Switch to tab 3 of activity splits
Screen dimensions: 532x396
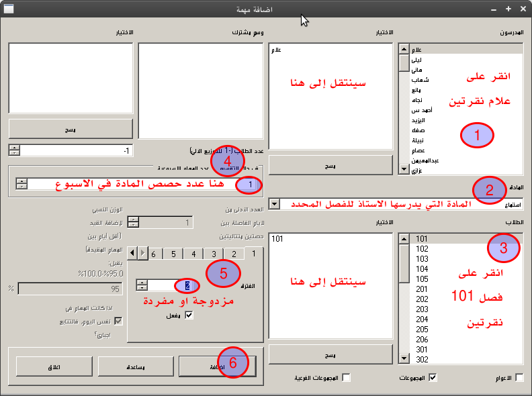214,254
